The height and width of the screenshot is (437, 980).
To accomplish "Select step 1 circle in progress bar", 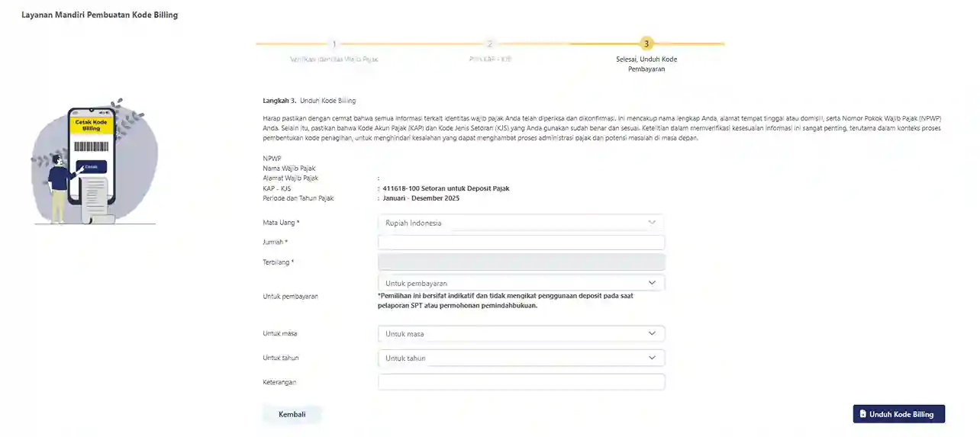I will pyautogui.click(x=334, y=43).
